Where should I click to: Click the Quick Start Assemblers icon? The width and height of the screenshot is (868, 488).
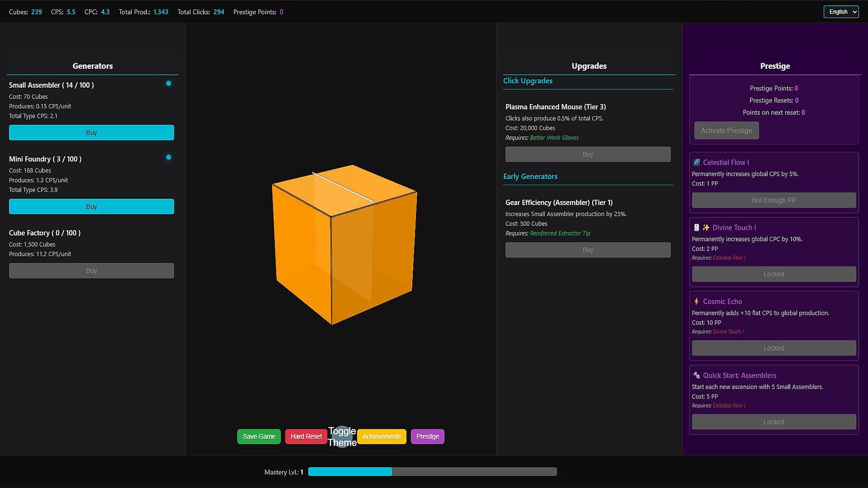[x=696, y=375]
